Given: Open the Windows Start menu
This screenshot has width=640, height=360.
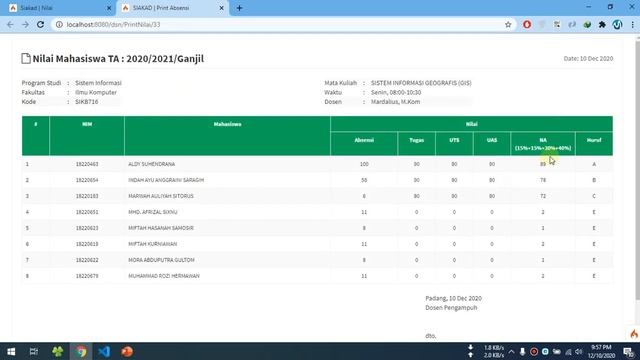Looking at the screenshot, I should pos(11,351).
